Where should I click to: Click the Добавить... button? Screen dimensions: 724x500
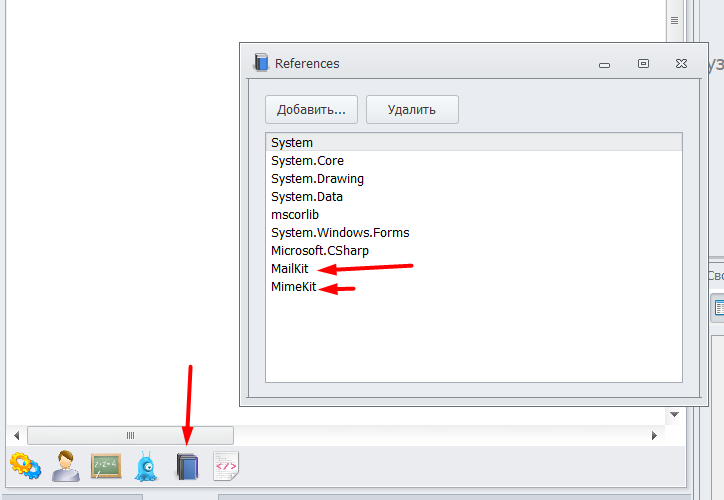[311, 109]
